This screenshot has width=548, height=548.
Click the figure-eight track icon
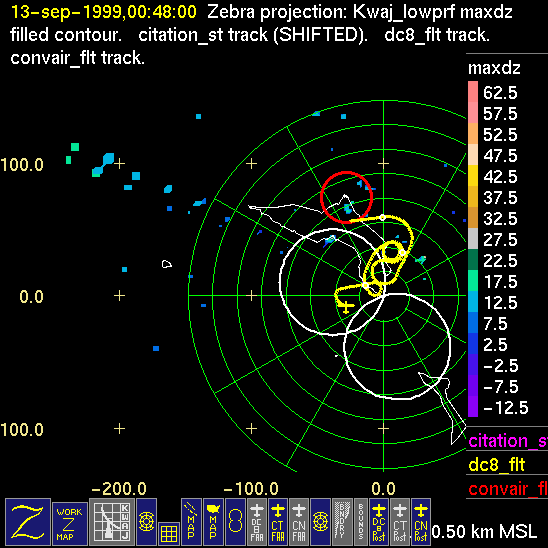pyautogui.click(x=235, y=522)
